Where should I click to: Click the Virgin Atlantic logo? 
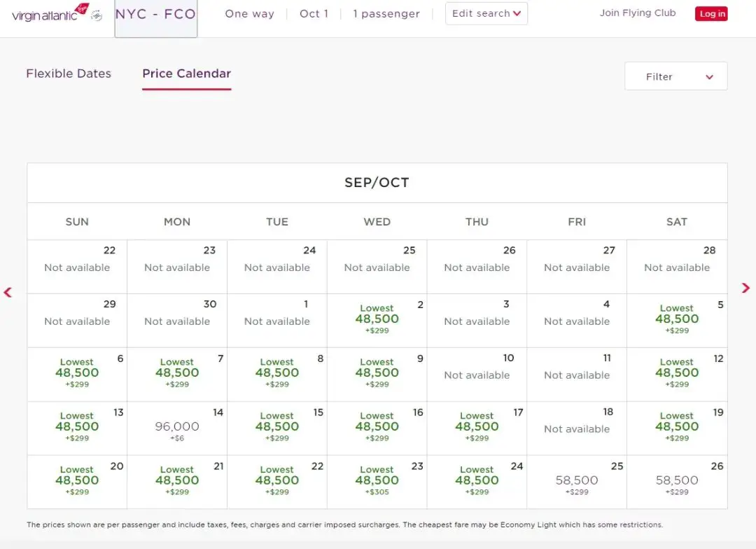pos(50,14)
